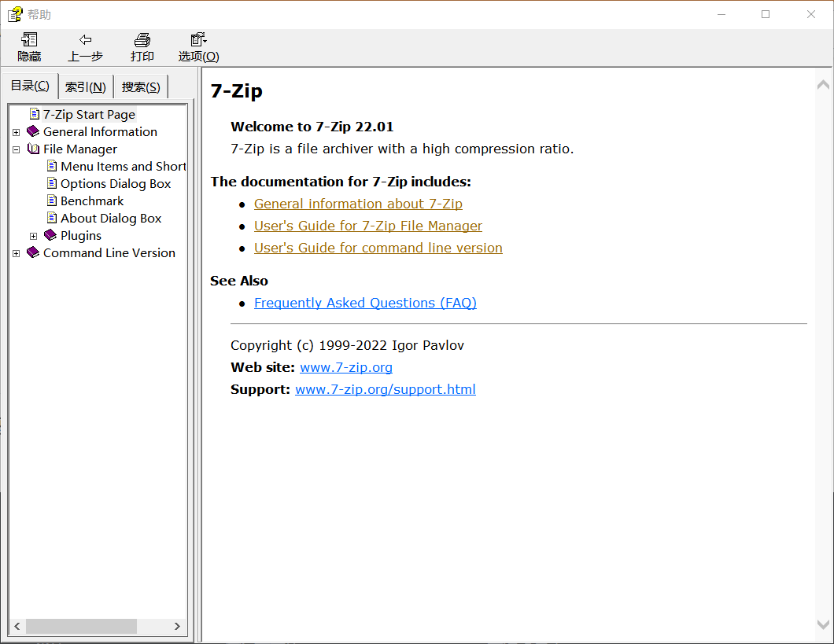Expand the Plugins tree node
Viewport: 834px width, 644px height.
(33, 236)
